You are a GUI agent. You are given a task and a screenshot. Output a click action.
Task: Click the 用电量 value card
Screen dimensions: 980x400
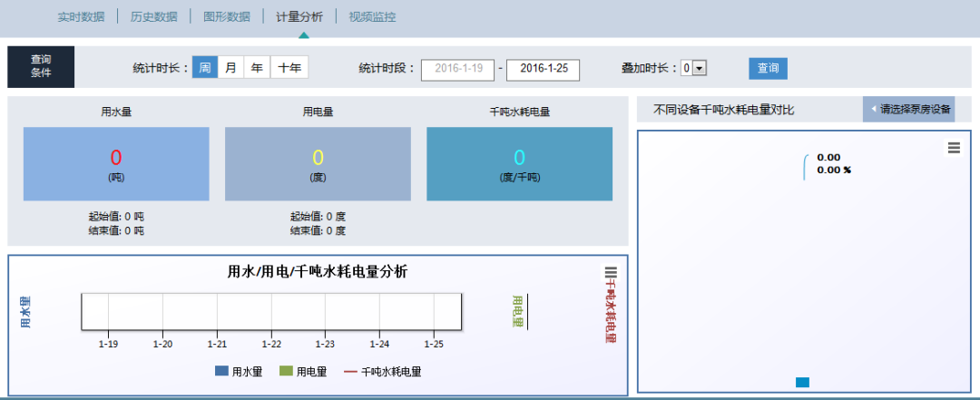[x=318, y=164]
